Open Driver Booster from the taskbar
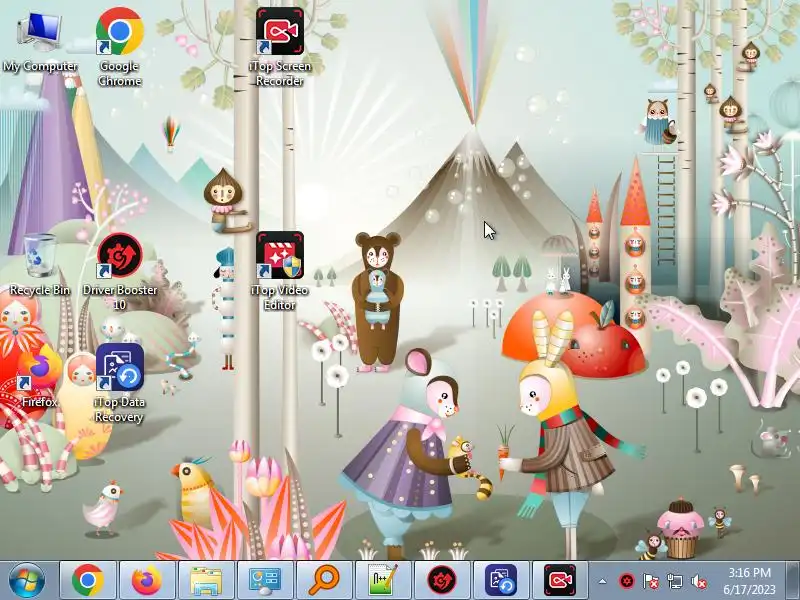This screenshot has height=600, width=800. (442, 581)
